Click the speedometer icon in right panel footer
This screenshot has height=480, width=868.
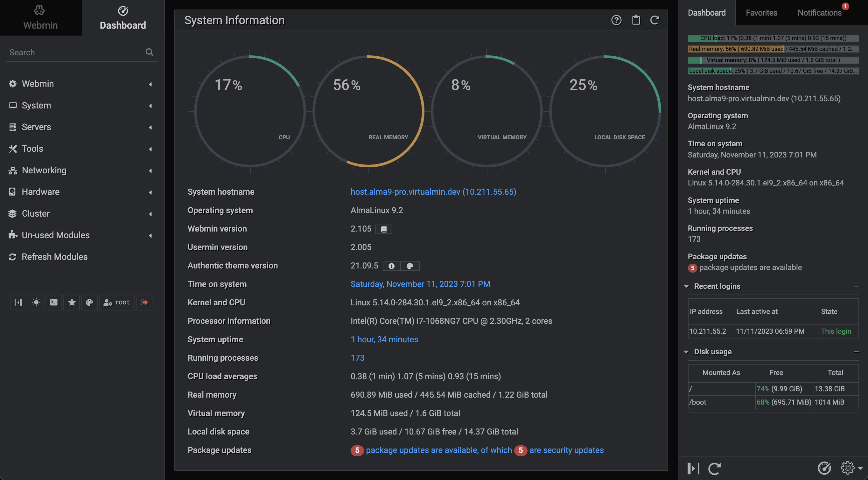(824, 468)
